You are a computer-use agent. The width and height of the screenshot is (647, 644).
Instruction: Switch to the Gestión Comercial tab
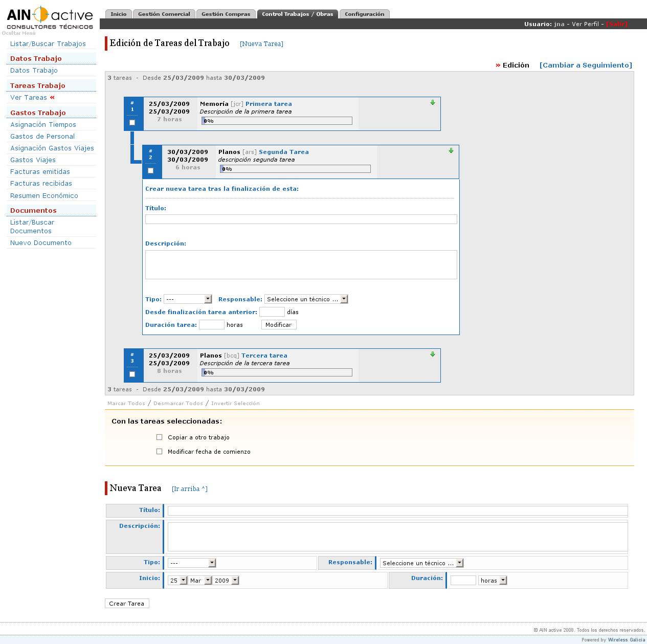[x=164, y=14]
